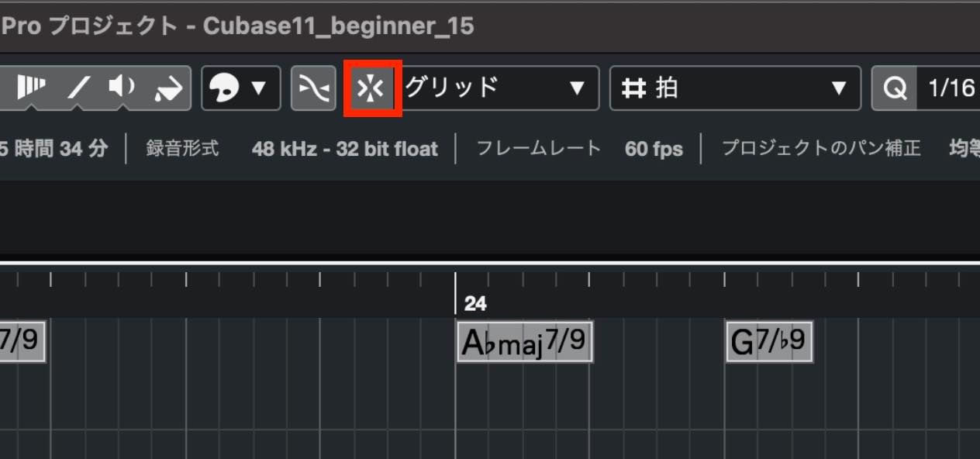The height and width of the screenshot is (459, 980).
Task: Select the partially visible 7/9 chord event
Action: point(22,340)
